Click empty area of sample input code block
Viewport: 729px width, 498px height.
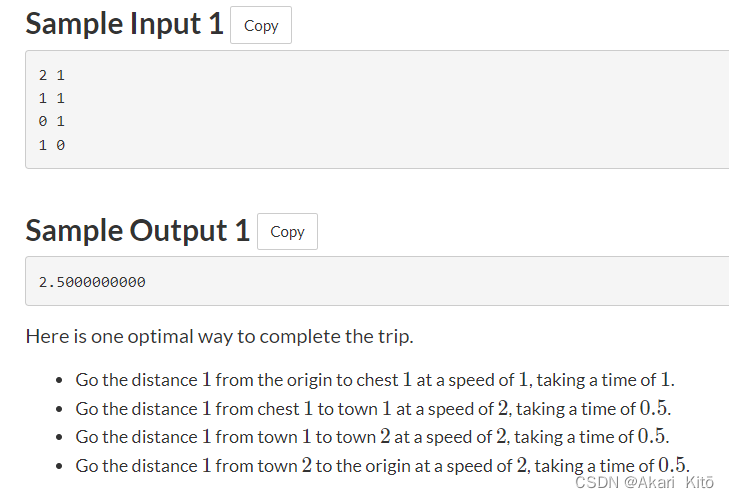[400, 110]
